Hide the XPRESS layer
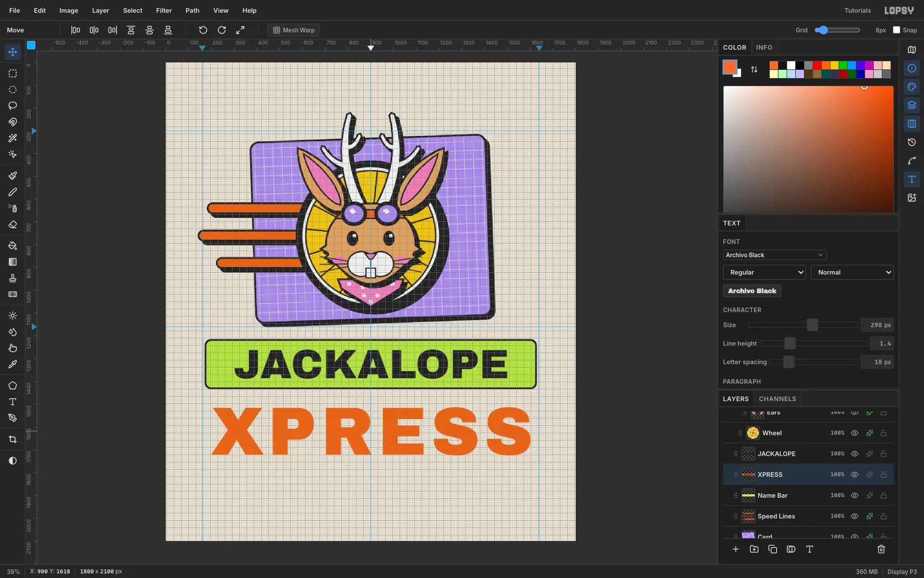The image size is (924, 578). pyautogui.click(x=855, y=475)
